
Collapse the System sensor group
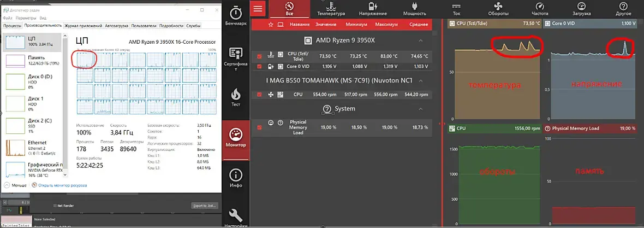coord(421,109)
